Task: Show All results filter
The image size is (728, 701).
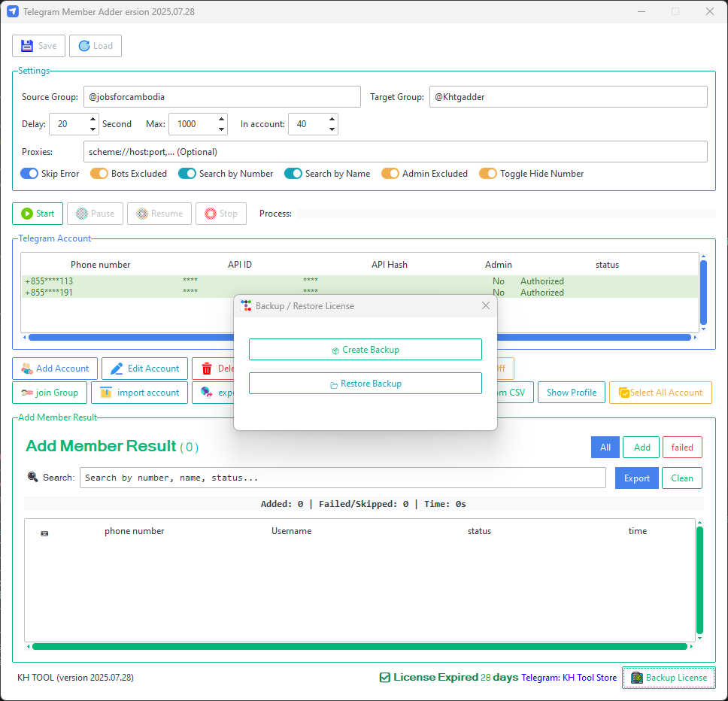Action: click(x=605, y=448)
